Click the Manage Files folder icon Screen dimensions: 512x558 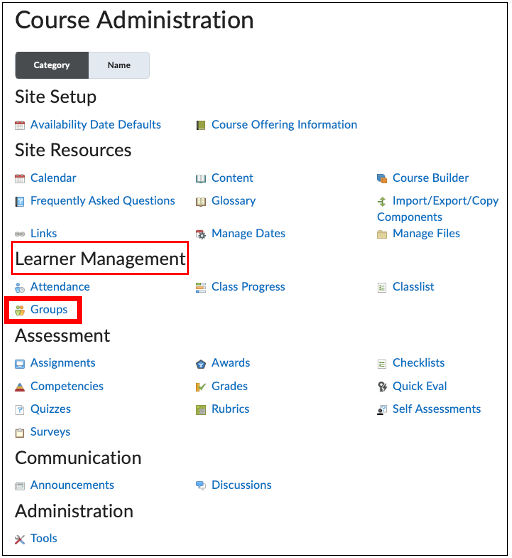point(382,234)
